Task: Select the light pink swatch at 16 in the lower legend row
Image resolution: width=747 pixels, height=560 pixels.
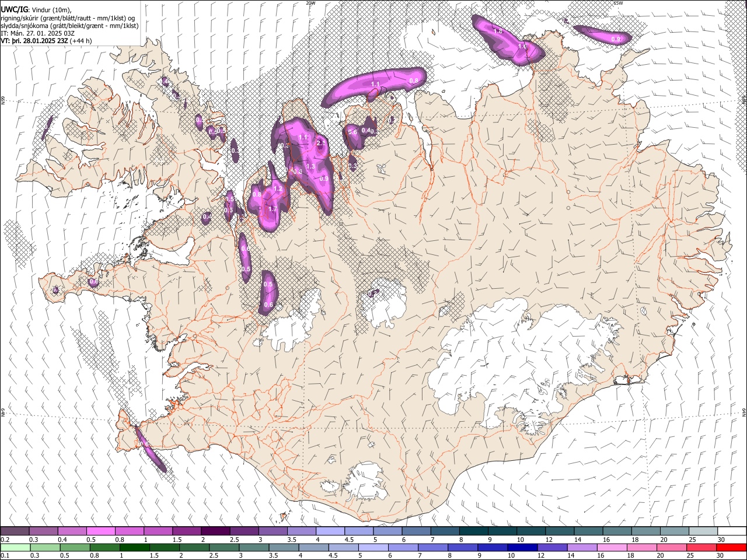Action: 612,547
